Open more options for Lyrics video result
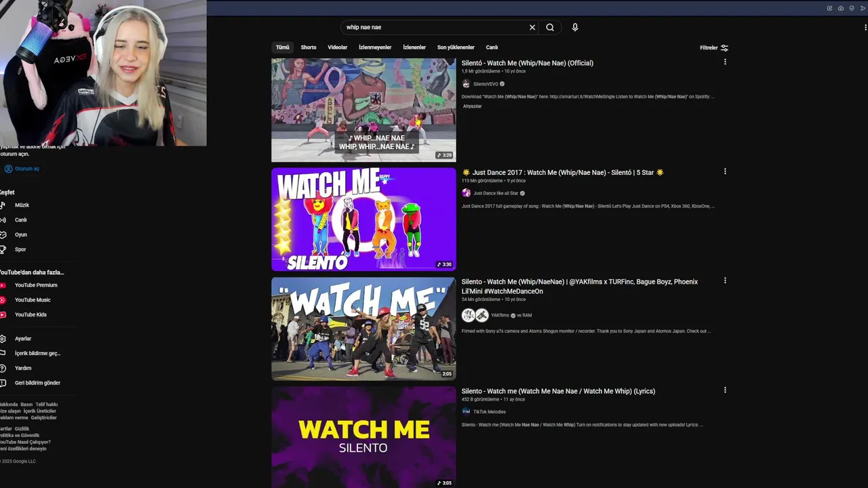This screenshot has width=868, height=488. [725, 390]
